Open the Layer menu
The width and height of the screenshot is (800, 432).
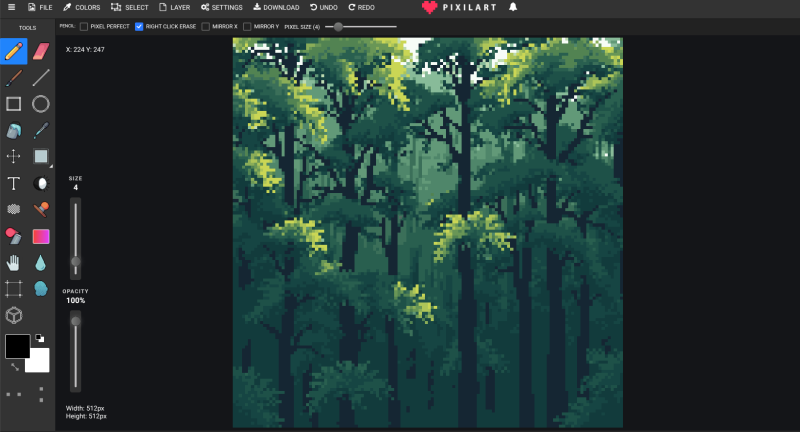click(173, 7)
